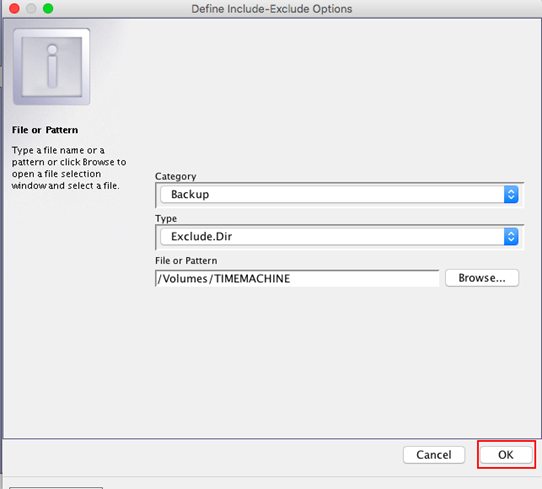
Task: Open the Category dropdown showing Backup
Action: tap(339, 195)
